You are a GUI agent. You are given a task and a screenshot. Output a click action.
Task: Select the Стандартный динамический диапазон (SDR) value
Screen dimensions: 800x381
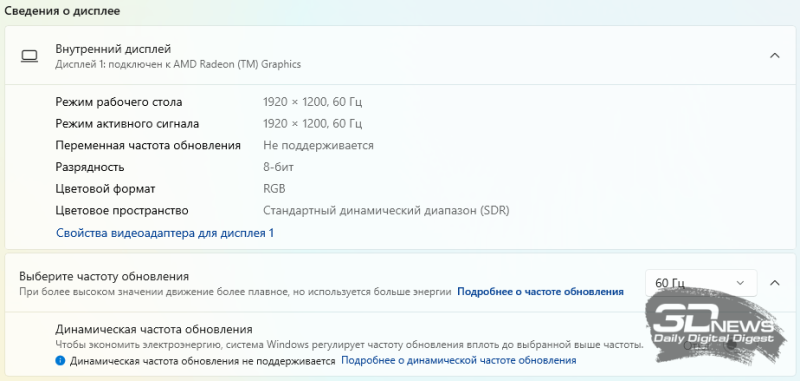(x=386, y=210)
